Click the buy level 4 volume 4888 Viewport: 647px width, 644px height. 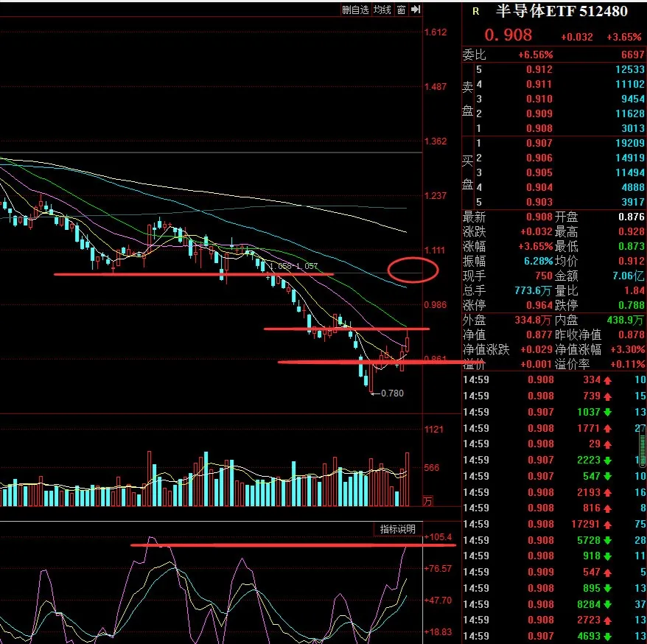point(632,187)
